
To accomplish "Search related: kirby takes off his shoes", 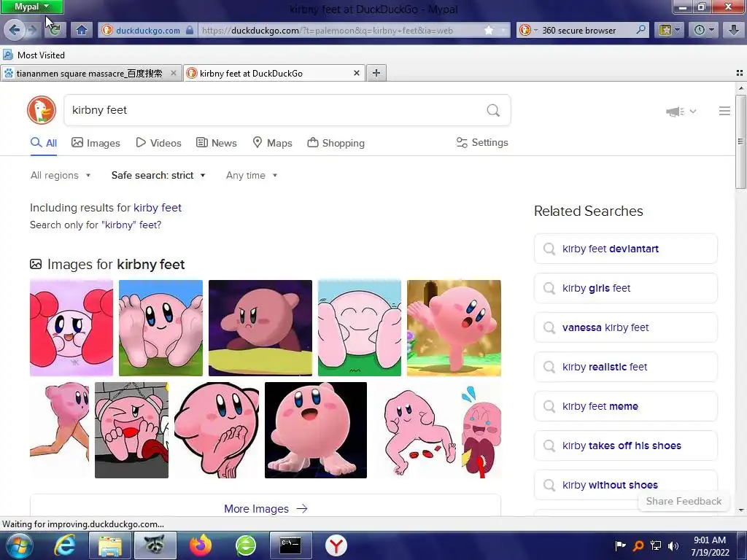I will coord(625,446).
